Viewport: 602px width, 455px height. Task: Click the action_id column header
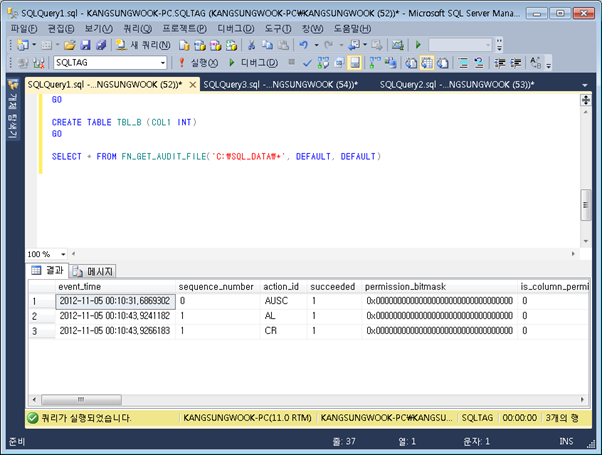tap(283, 286)
